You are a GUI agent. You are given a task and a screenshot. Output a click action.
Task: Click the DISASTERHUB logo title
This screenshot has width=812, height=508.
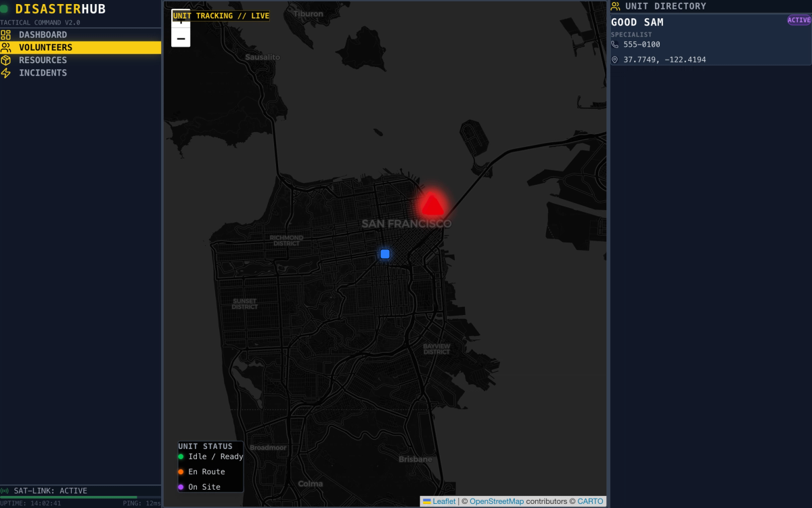coord(60,9)
